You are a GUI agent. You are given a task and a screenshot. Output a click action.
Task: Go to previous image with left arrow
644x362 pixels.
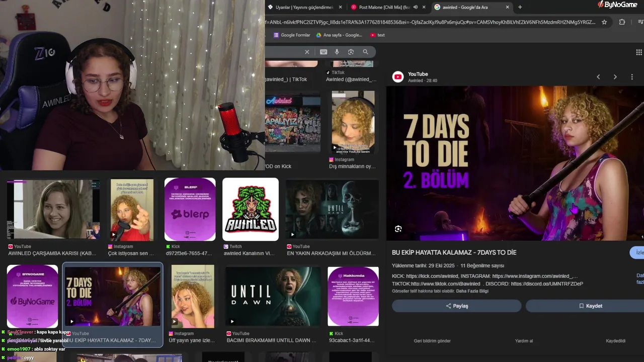598,77
